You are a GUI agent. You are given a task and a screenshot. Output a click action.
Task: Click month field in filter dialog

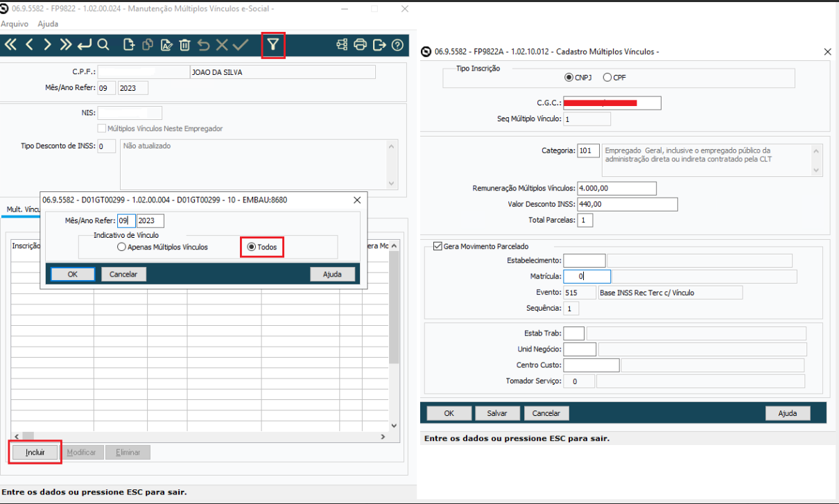click(x=126, y=220)
